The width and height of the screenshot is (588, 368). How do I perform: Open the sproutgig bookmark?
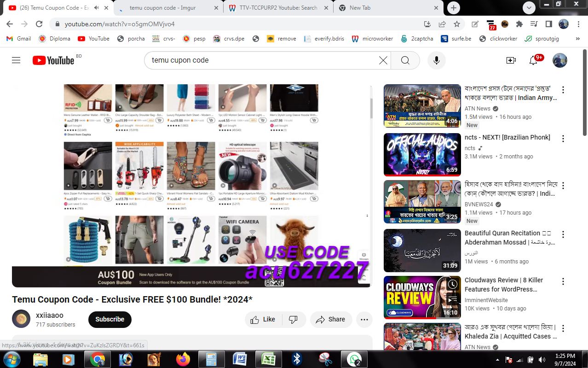[542, 39]
